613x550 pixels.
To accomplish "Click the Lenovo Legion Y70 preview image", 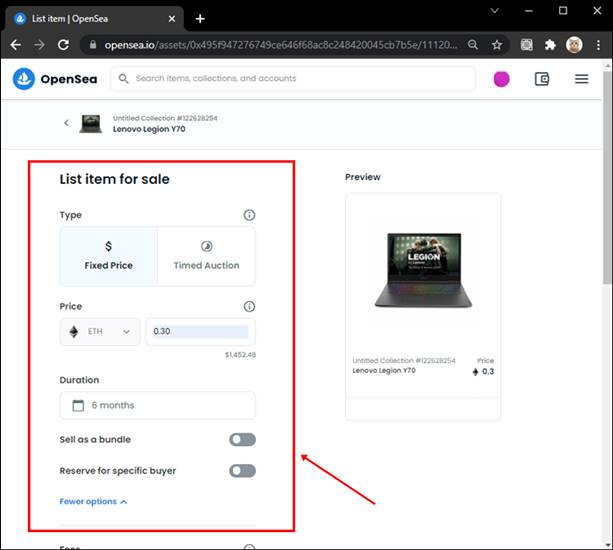I will (423, 268).
